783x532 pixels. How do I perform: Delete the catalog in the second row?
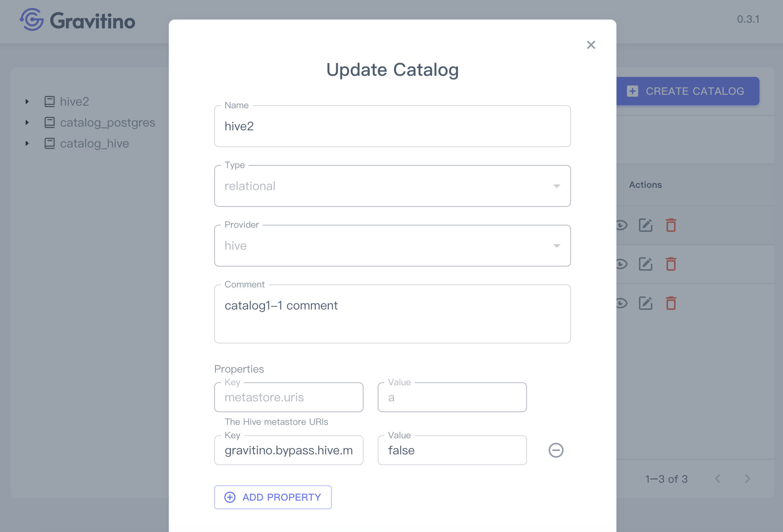(x=671, y=264)
